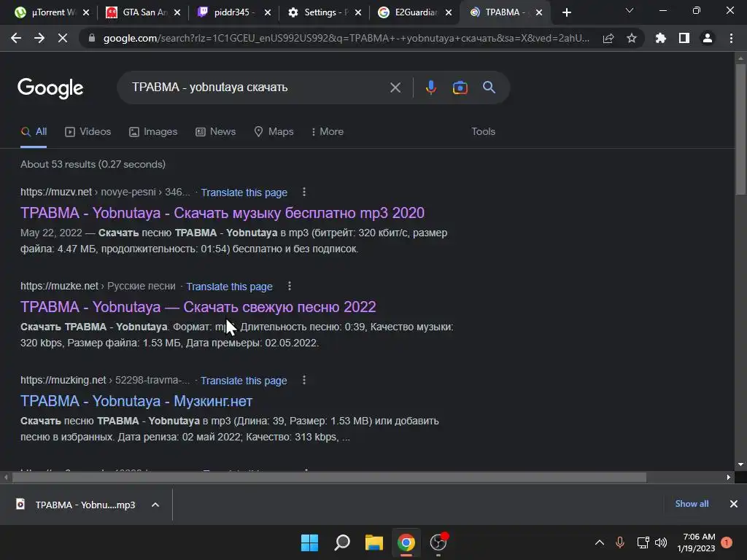Open the volume control in system tray
Image resolution: width=747 pixels, height=560 pixels.
click(x=661, y=542)
